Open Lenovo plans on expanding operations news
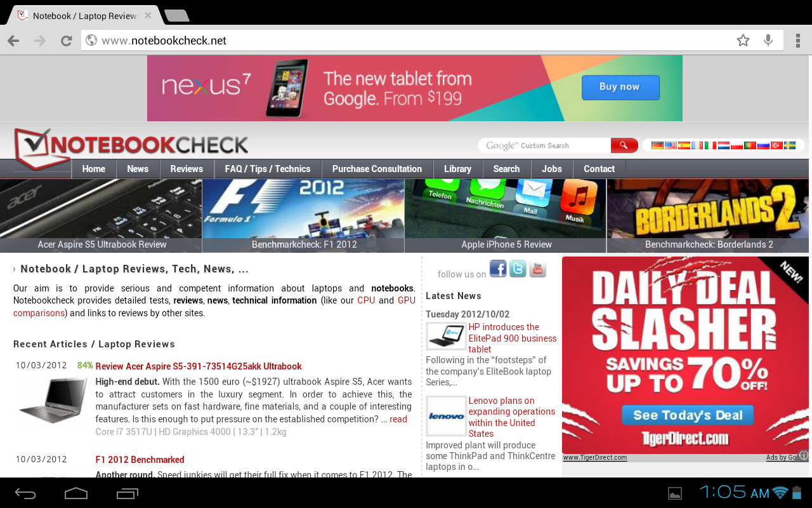Image resolution: width=812 pixels, height=508 pixels. pyautogui.click(x=512, y=417)
